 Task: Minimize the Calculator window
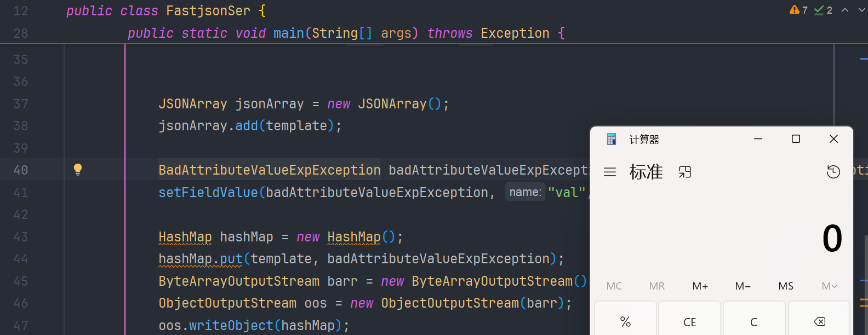pos(758,139)
